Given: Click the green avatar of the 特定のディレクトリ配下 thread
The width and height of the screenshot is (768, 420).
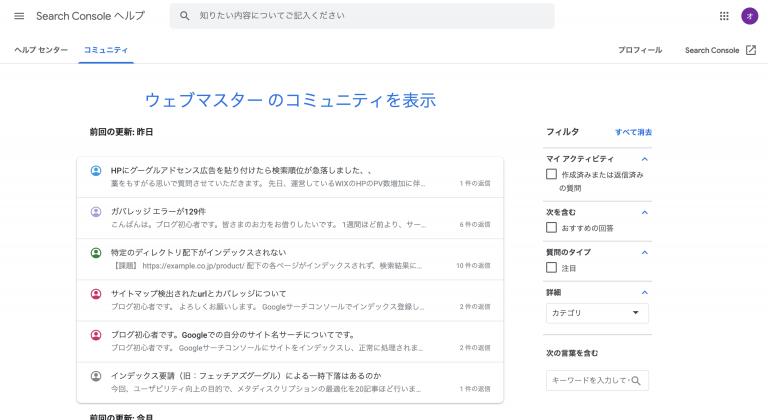Looking at the screenshot, I should 96,253.
